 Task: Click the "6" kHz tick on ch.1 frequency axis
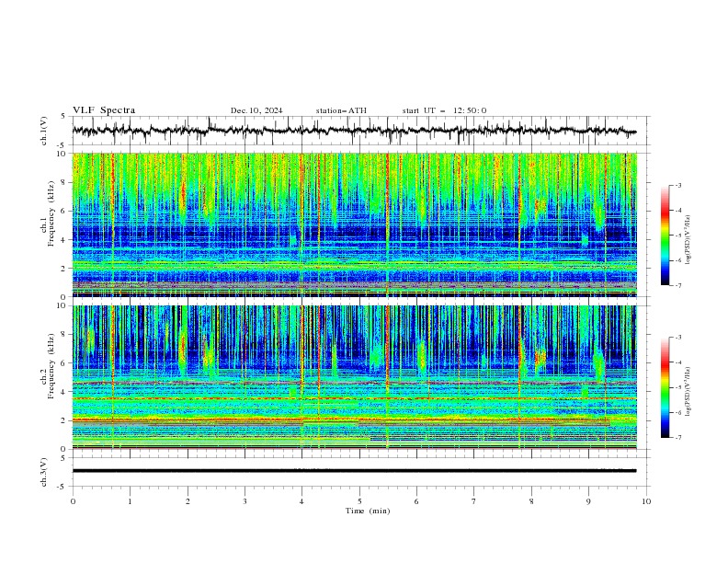pos(64,212)
